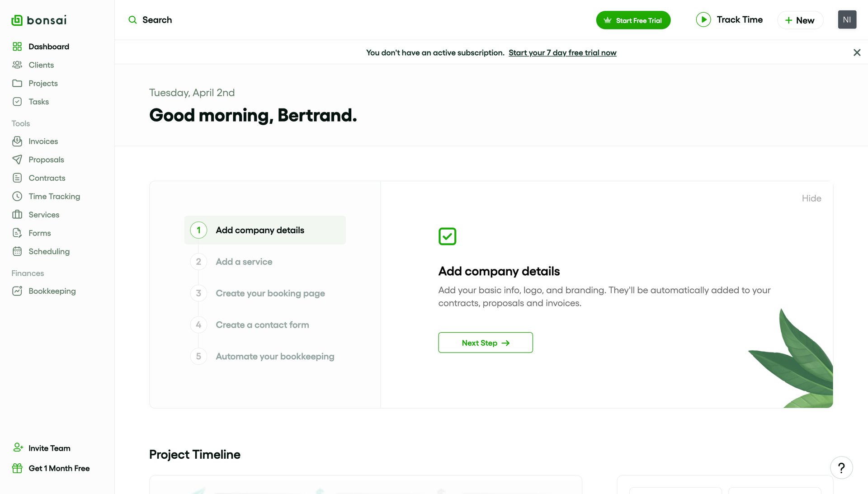The height and width of the screenshot is (494, 868).
Task: Open the Scheduling tool
Action: pos(48,251)
